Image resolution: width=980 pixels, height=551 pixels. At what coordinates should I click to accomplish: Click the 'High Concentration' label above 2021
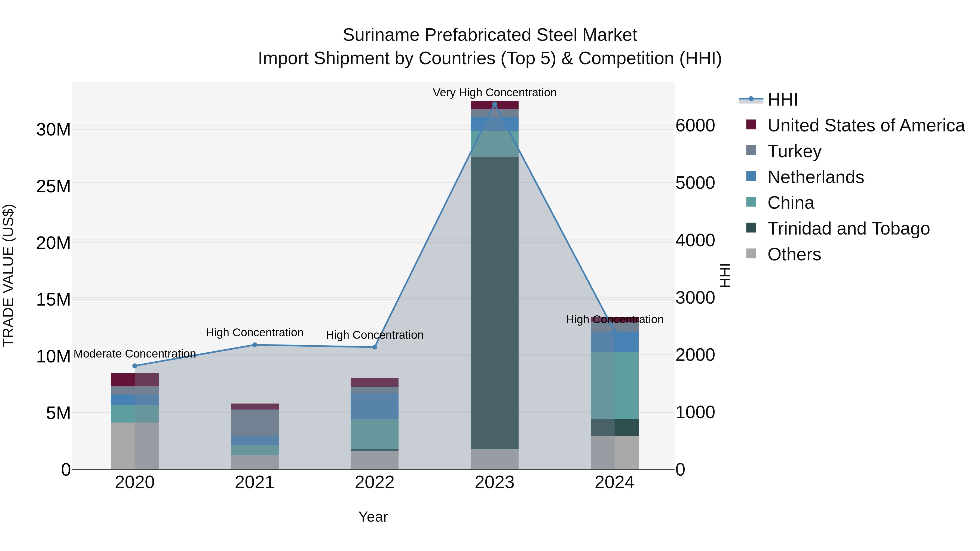point(255,332)
